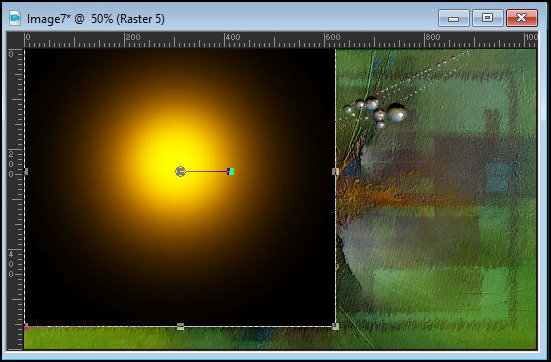Select the left-middle selection handle
The image size is (551, 362).
click(x=26, y=172)
